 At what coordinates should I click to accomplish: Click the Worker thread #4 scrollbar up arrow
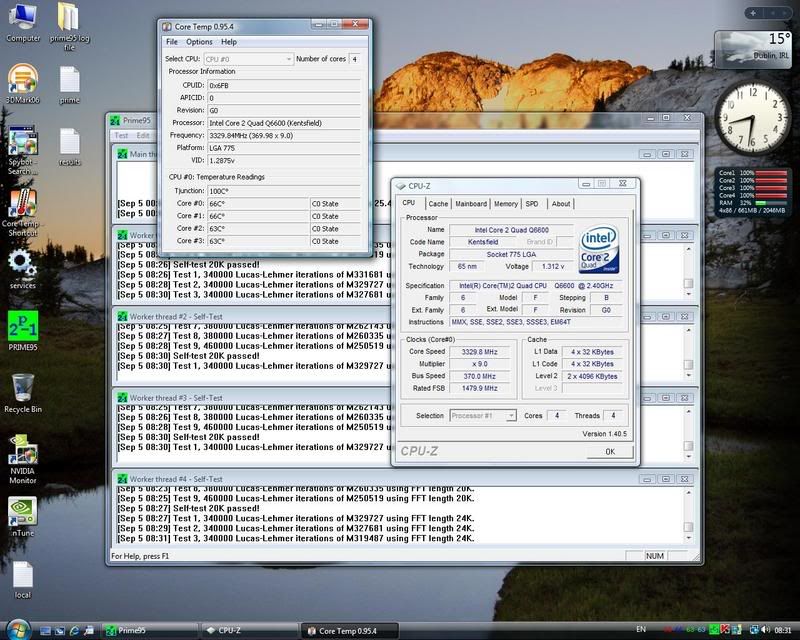[x=688, y=493]
